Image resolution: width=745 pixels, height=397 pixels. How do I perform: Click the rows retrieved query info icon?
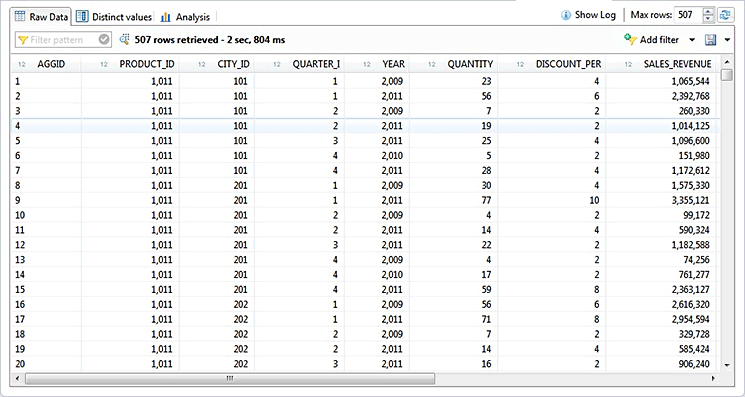[124, 40]
